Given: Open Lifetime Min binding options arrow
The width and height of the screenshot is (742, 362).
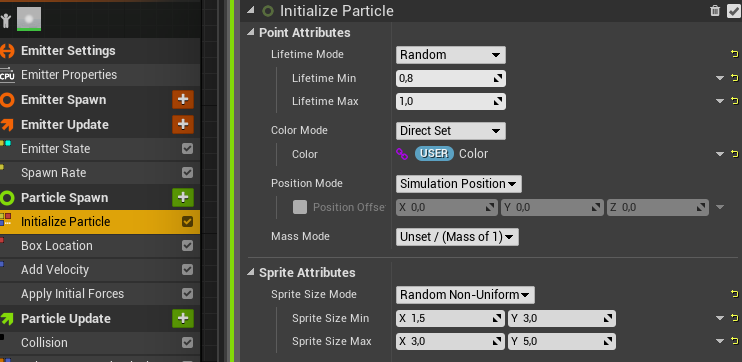Looking at the screenshot, I should tap(720, 78).
